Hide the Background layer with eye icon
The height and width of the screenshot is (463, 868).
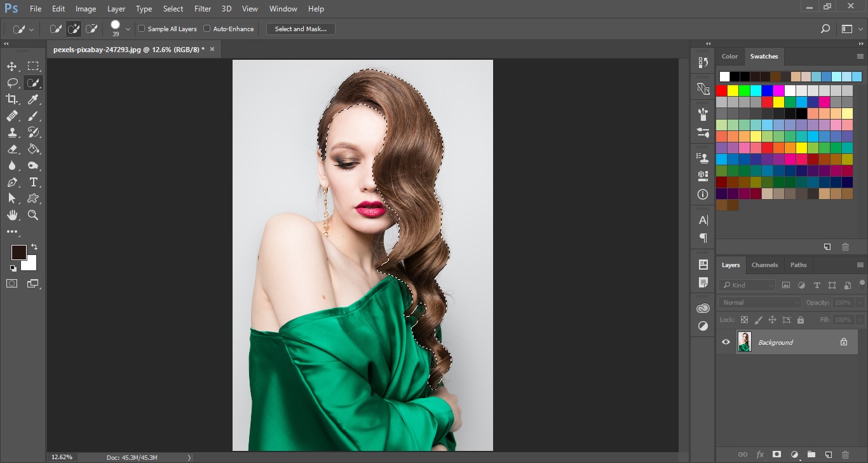click(x=726, y=342)
